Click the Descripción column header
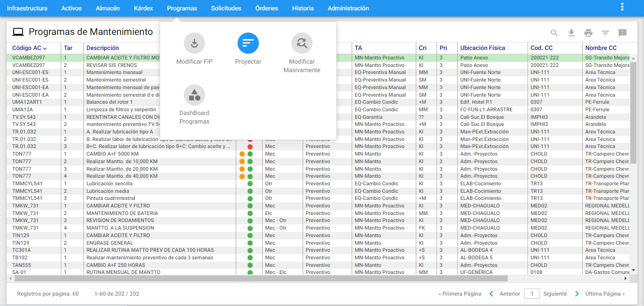 click(102, 48)
